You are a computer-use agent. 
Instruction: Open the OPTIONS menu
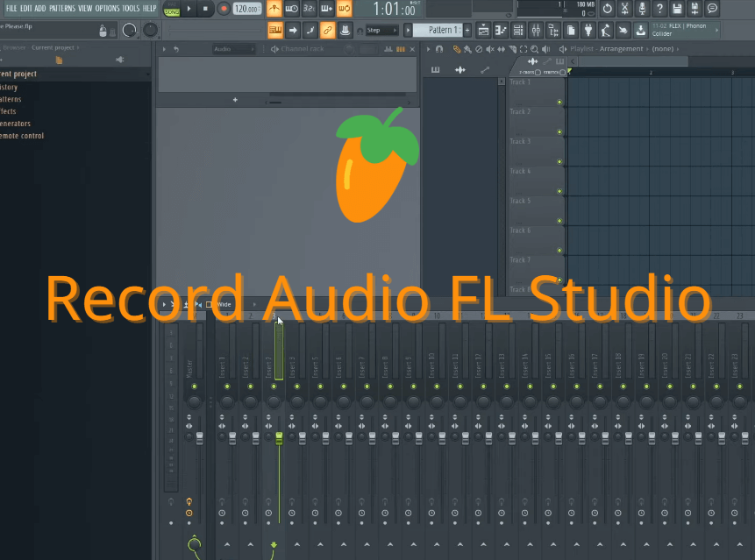point(107,8)
